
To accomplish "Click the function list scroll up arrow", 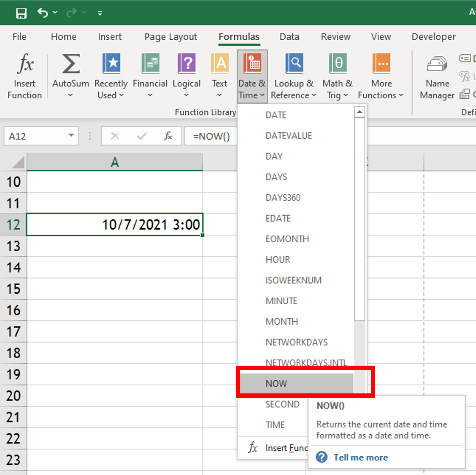I will [360, 112].
